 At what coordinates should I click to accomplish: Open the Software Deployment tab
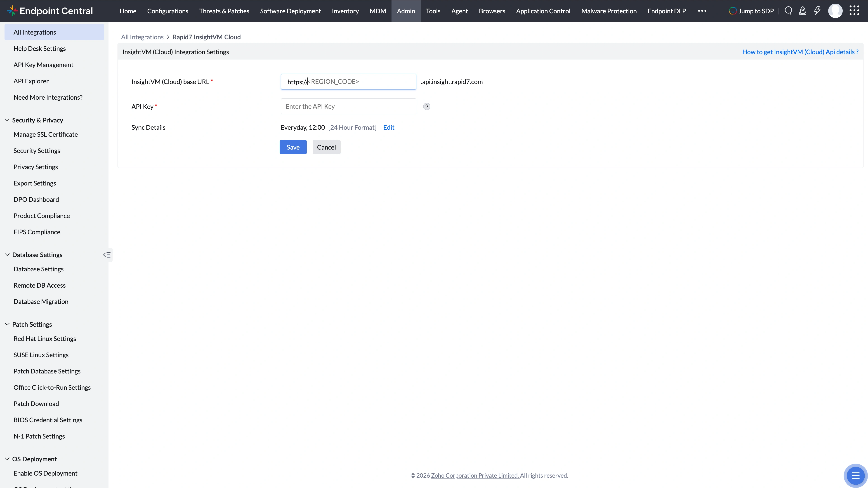pyautogui.click(x=290, y=11)
